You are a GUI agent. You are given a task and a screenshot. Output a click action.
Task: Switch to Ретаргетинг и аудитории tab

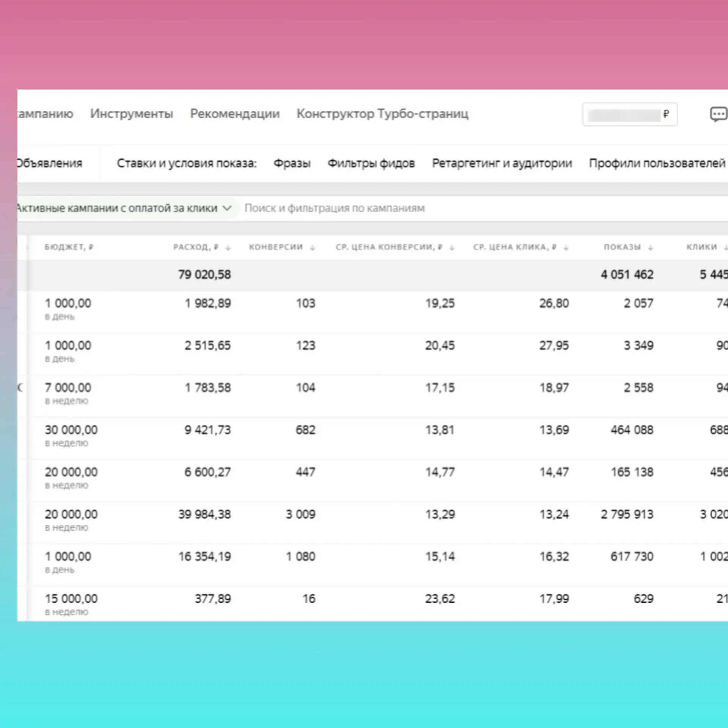click(502, 163)
